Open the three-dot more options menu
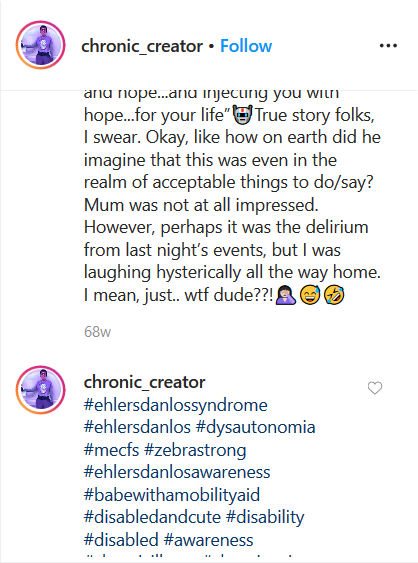This screenshot has width=418, height=563. [x=388, y=46]
